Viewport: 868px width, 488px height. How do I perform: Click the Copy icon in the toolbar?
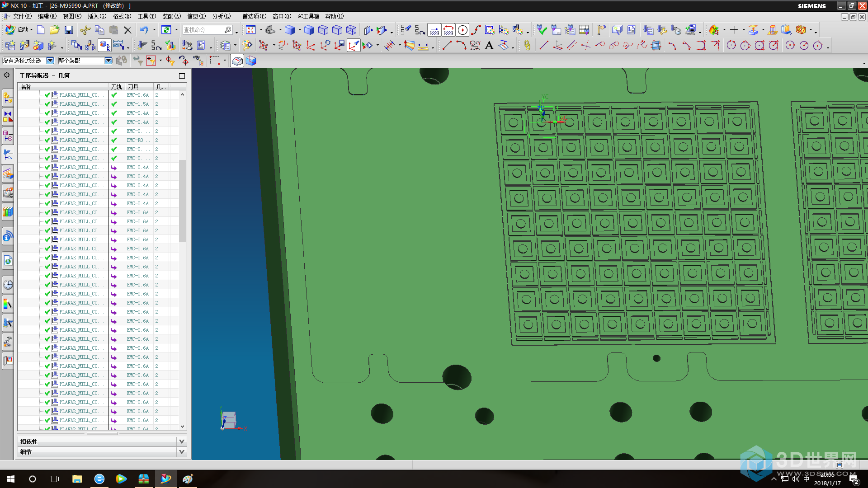99,30
